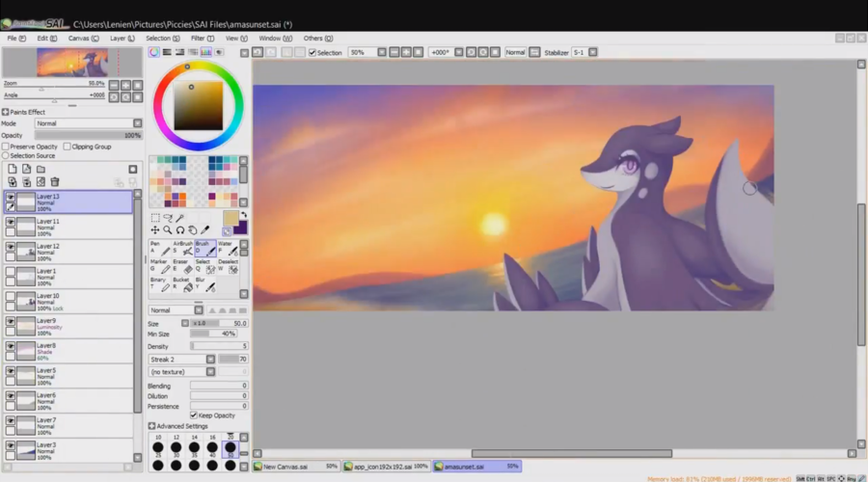Screen dimensions: 868x482
Task: Create a new layer folder
Action: pyautogui.click(x=41, y=169)
